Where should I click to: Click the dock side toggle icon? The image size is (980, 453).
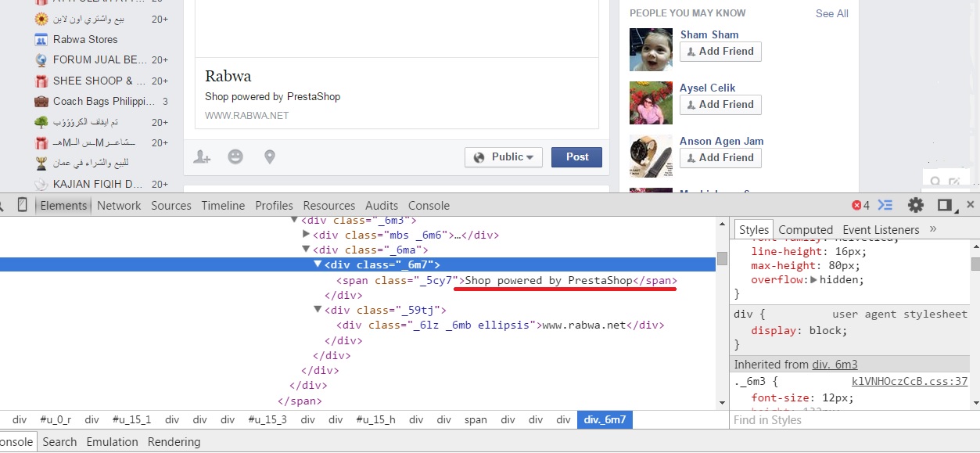(945, 206)
